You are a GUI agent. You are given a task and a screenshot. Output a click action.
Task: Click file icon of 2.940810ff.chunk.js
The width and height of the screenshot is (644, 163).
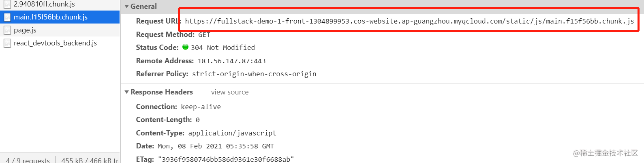coord(7,4)
